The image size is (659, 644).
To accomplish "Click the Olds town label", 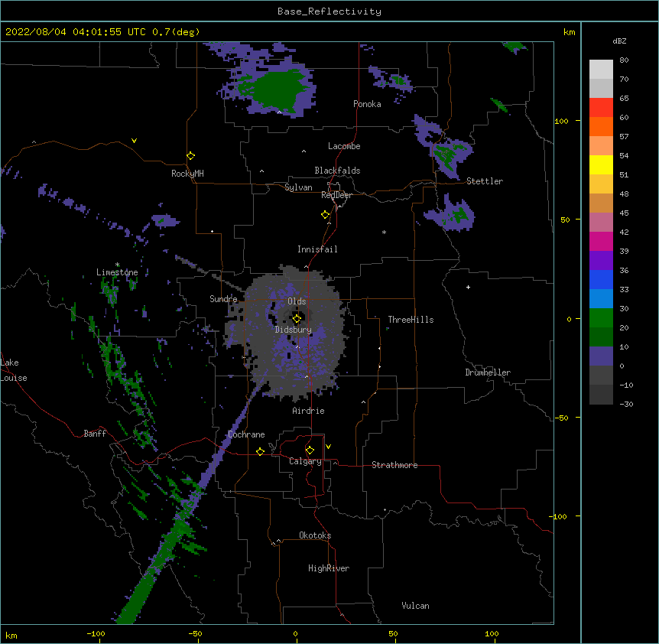I will point(297,301).
